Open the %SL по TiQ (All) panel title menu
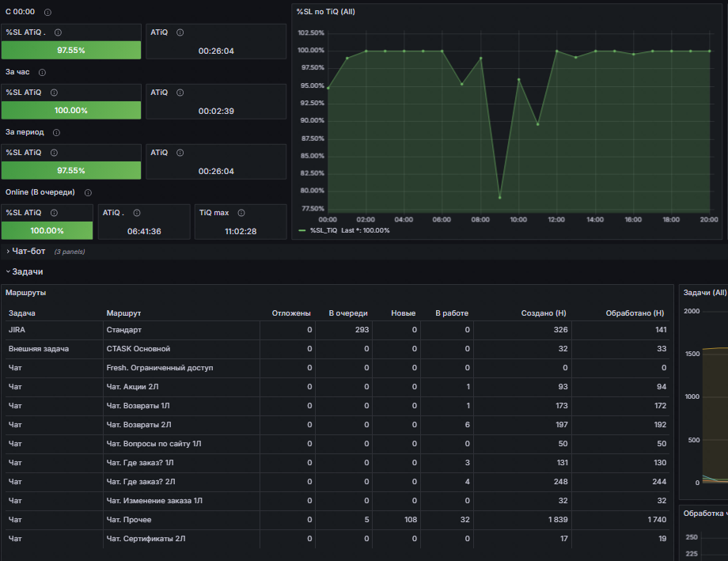 325,12
